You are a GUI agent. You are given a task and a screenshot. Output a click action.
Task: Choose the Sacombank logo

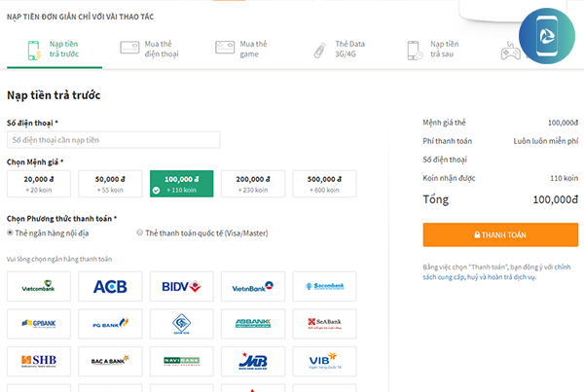click(324, 286)
